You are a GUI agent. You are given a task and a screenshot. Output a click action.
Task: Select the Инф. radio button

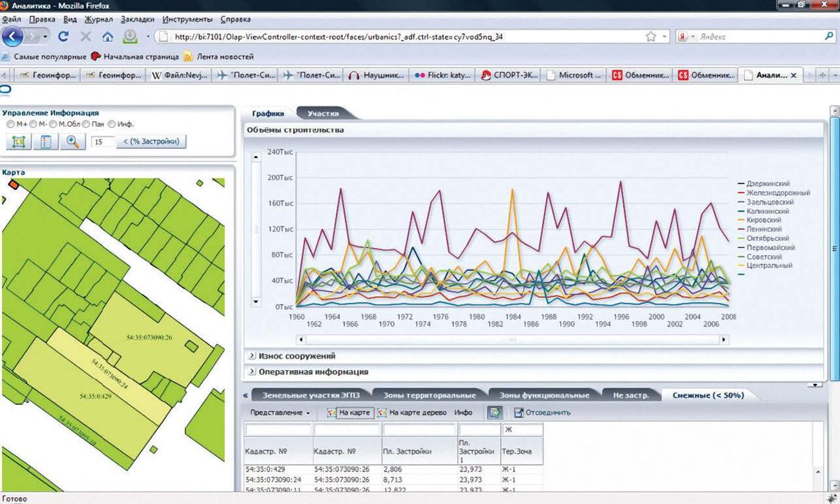pos(112,124)
